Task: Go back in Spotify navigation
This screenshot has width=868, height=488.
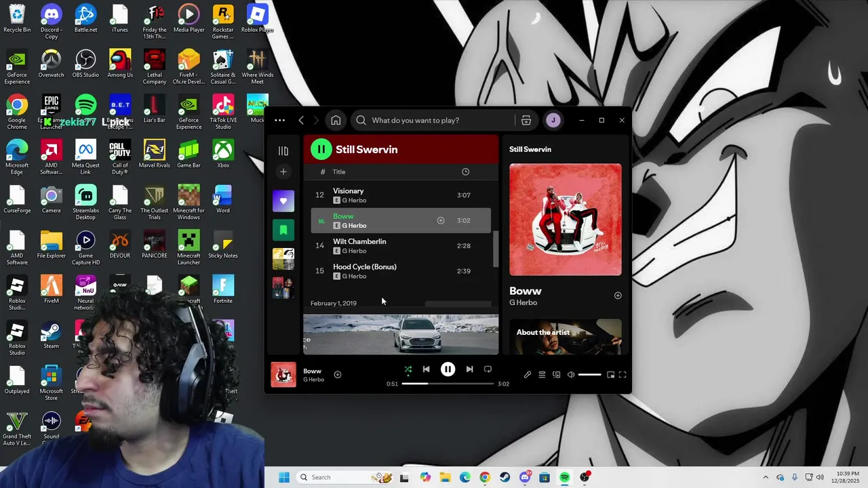Action: (301, 120)
